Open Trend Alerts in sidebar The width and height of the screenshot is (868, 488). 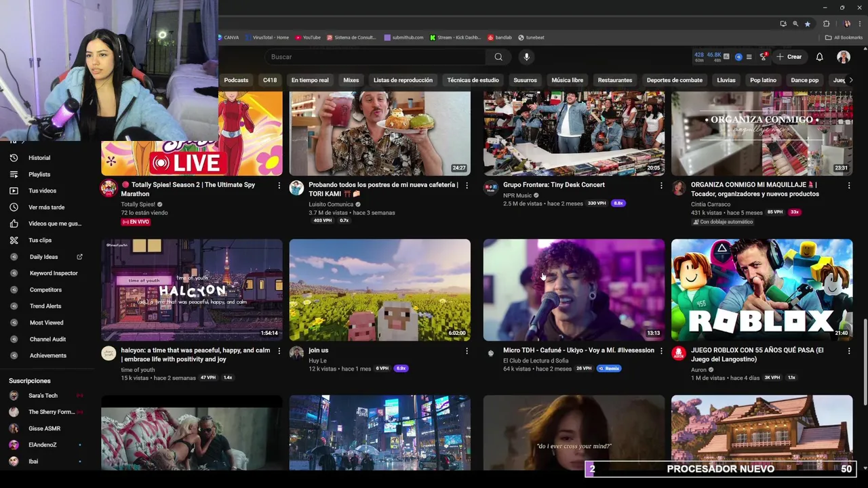45,306
